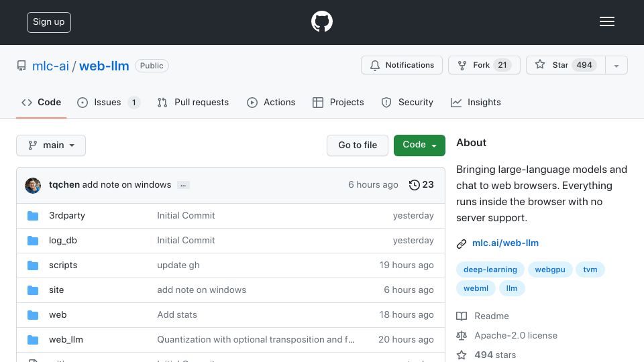Open the Readme link in About
Image resolution: width=644 pixels, height=362 pixels.
coord(491,316)
